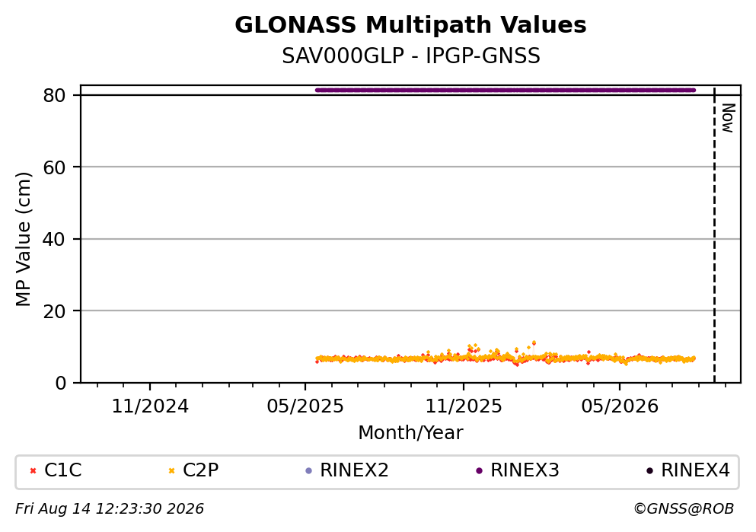
Task: Click the 0 y-axis tick label
Action: tap(60, 384)
